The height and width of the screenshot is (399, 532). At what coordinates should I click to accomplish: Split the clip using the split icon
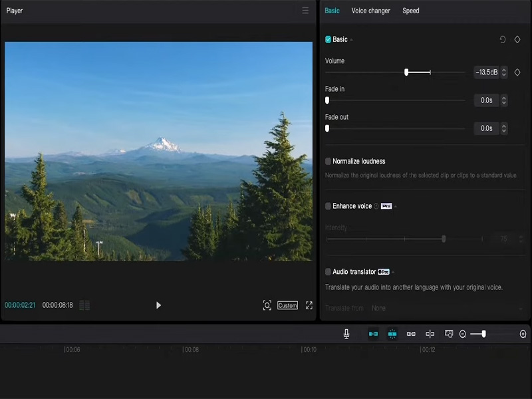[x=429, y=334]
